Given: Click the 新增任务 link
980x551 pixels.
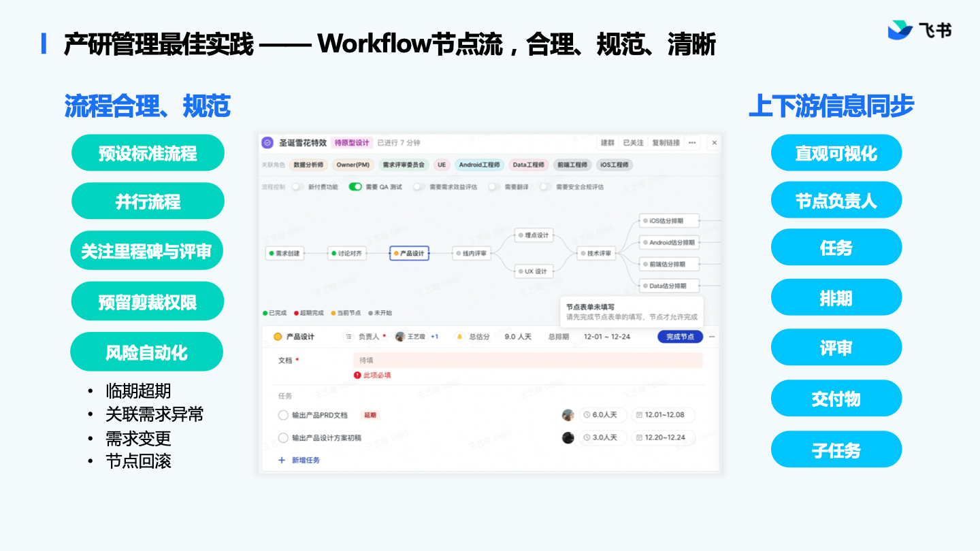Looking at the screenshot, I should [x=306, y=460].
